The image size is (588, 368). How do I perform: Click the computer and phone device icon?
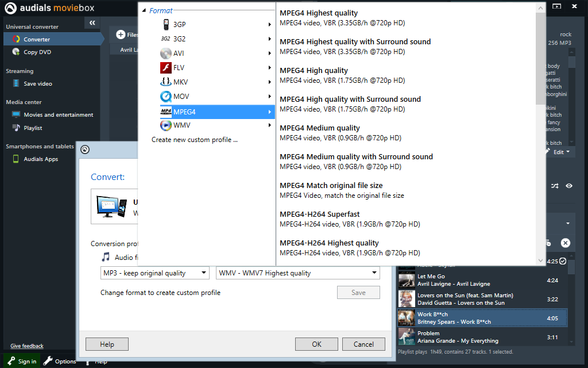click(x=112, y=206)
